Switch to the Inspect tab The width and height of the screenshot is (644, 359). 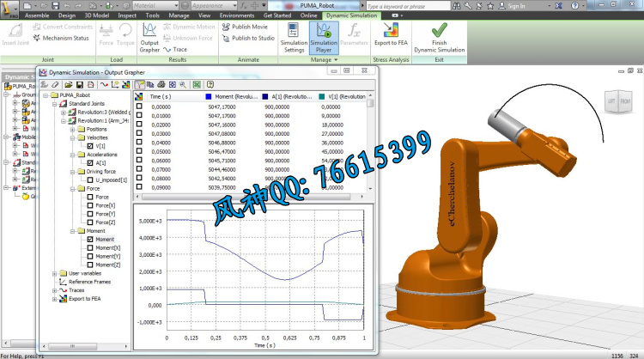pyautogui.click(x=127, y=15)
